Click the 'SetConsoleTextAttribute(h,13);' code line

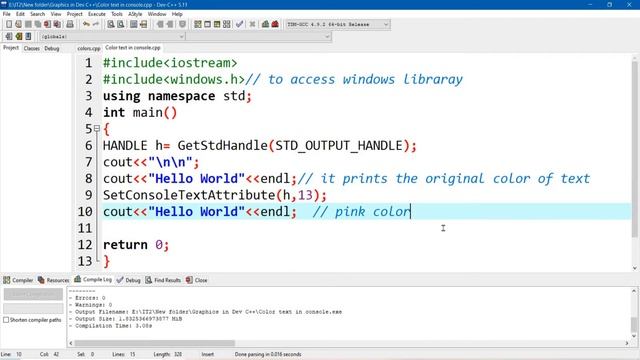pos(215,195)
